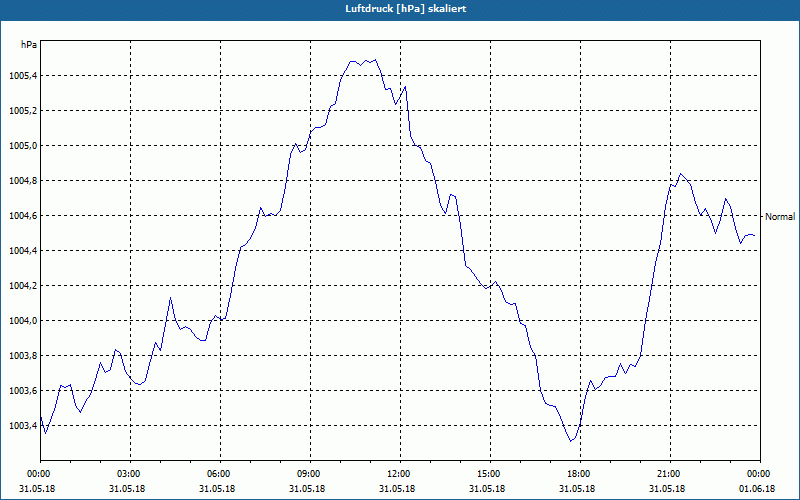Select the 1005,4 y-axis value
The image size is (800, 500).
22,76
